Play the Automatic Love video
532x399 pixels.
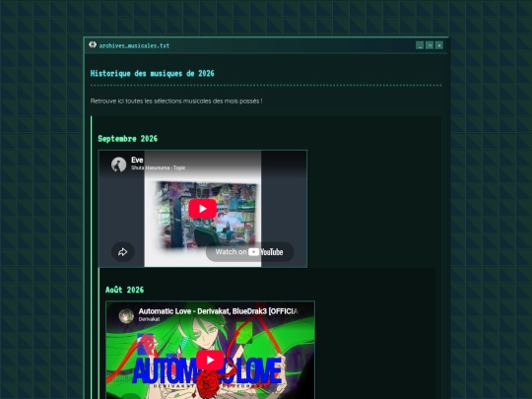tap(210, 360)
